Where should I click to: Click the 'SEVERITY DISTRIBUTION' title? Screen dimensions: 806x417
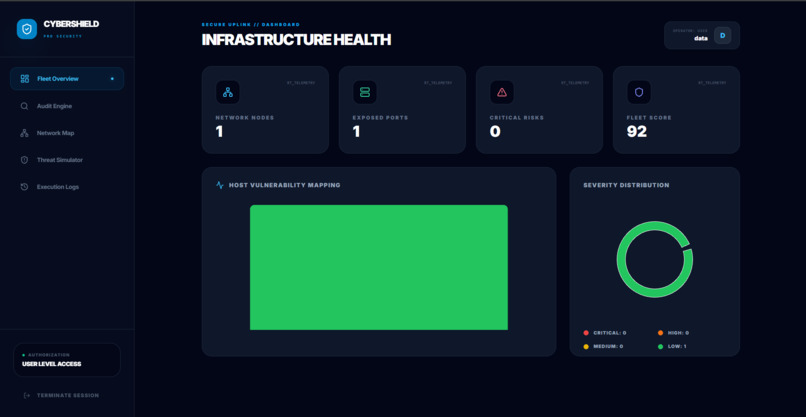[626, 185]
